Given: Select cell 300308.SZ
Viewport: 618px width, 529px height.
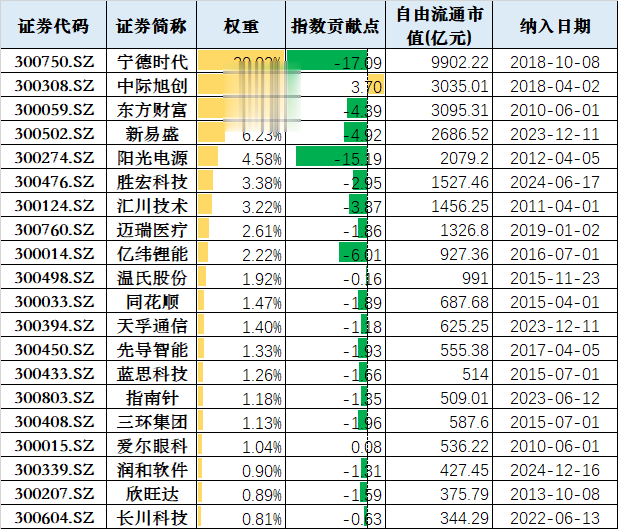Looking at the screenshot, I should [x=54, y=86].
